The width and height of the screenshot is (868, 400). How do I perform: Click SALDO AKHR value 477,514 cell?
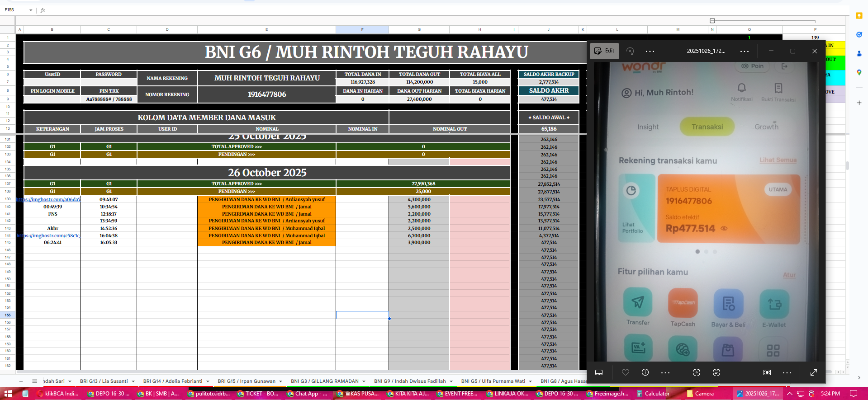pos(549,99)
